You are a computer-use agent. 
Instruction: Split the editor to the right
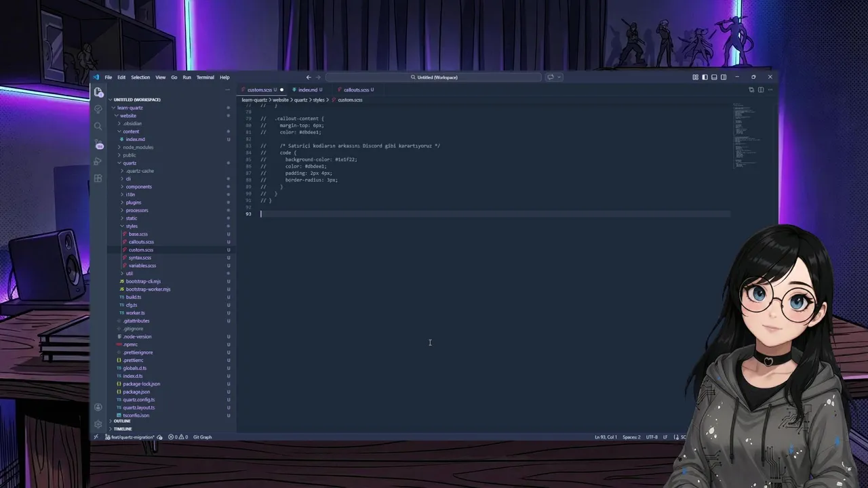tap(761, 89)
